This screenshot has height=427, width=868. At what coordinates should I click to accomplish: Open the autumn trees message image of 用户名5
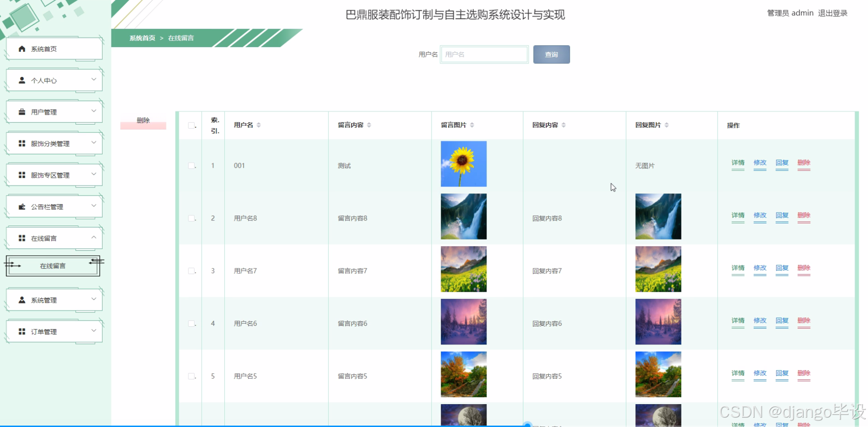point(464,375)
